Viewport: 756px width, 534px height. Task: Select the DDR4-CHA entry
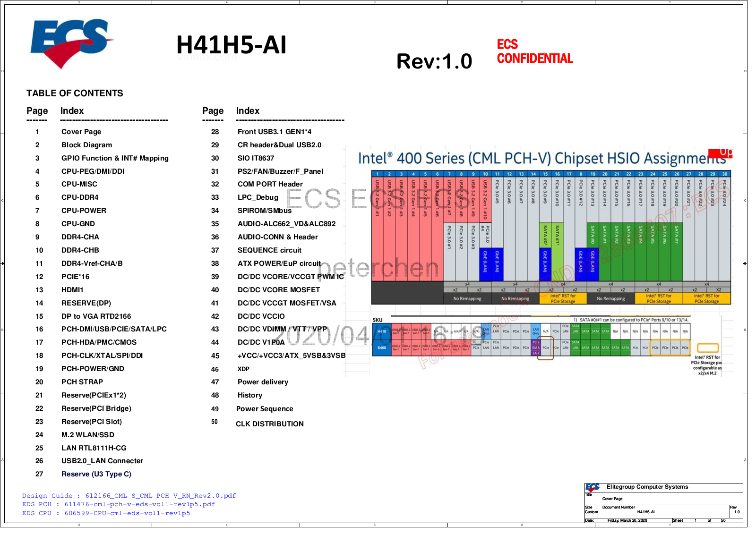[x=80, y=237]
